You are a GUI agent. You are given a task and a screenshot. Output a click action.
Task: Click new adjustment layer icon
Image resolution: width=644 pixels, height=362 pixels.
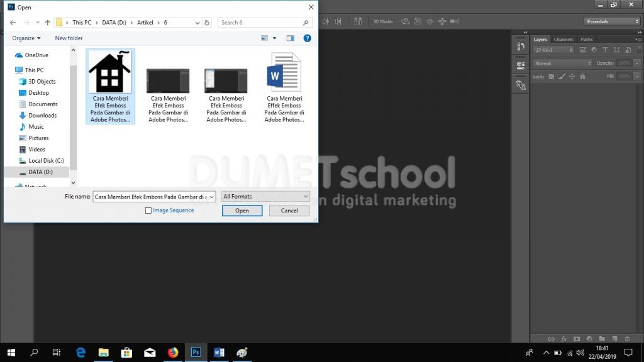(x=589, y=339)
